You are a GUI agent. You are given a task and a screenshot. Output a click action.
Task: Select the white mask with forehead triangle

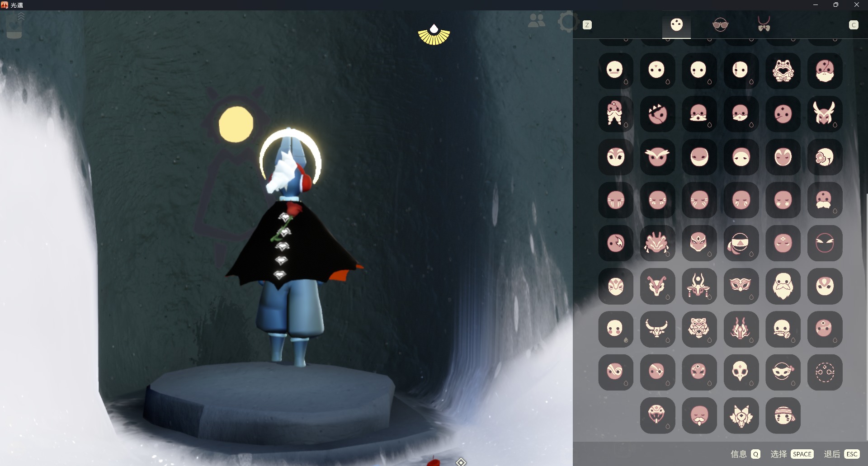point(657,71)
